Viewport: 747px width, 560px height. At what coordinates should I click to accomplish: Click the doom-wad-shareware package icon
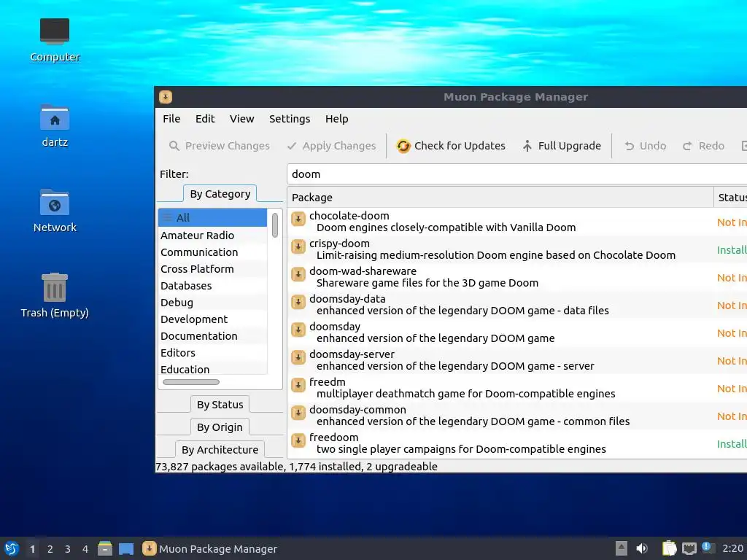298,274
